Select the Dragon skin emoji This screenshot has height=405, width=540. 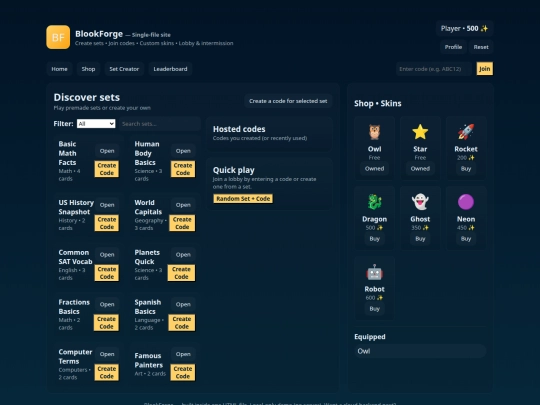374,202
